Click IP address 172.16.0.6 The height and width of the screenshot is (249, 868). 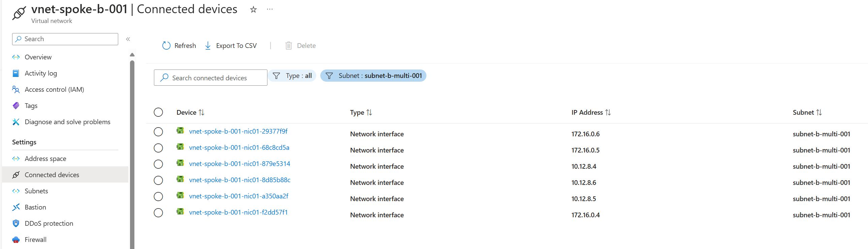585,134
